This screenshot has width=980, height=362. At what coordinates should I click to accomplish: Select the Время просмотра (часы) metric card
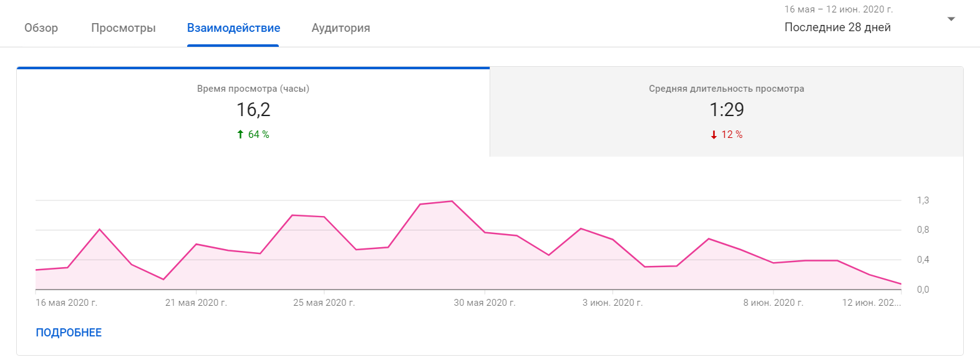pos(253,112)
